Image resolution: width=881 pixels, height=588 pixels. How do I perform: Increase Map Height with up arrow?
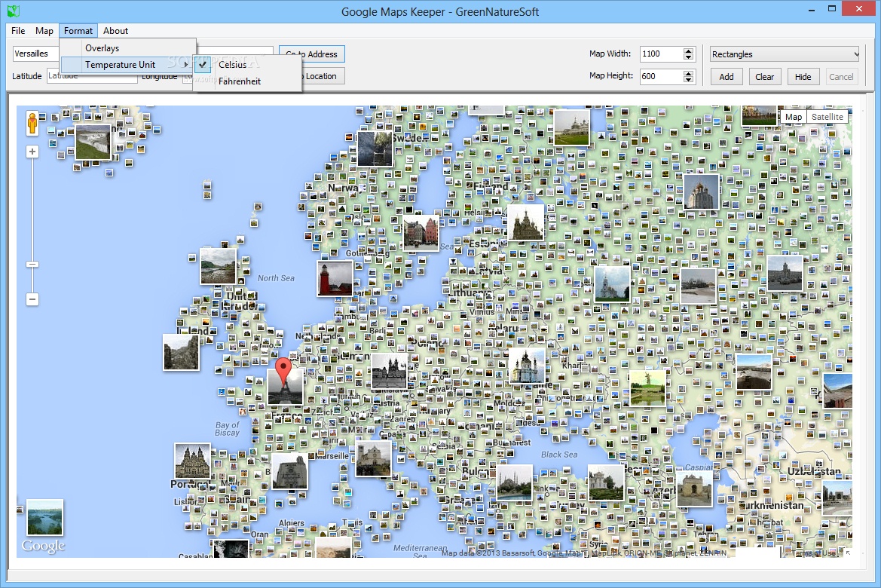pyautogui.click(x=688, y=73)
